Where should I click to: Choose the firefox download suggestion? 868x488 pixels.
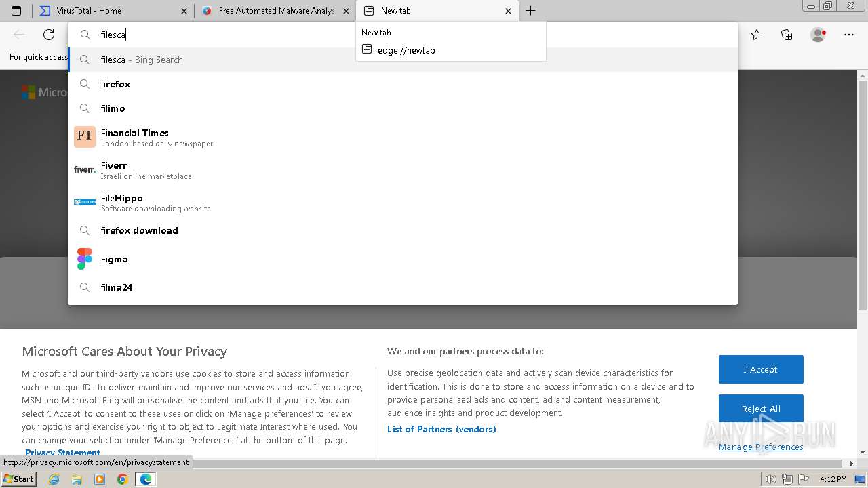tap(403, 230)
